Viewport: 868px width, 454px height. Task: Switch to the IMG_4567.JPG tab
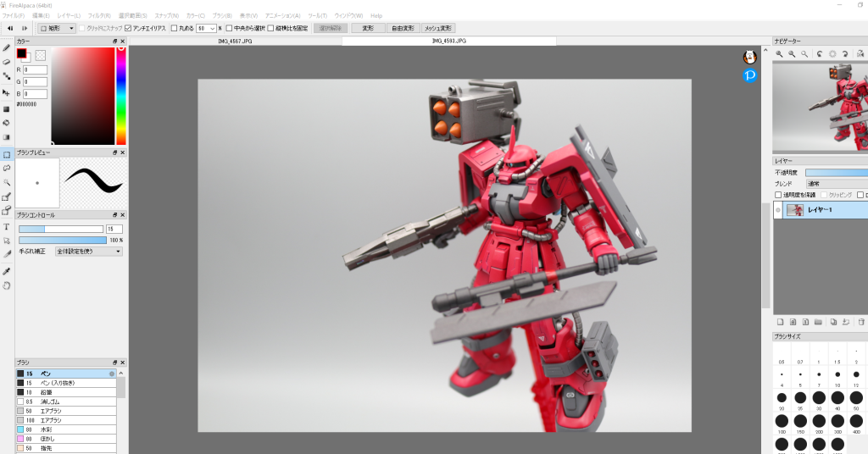coord(236,41)
